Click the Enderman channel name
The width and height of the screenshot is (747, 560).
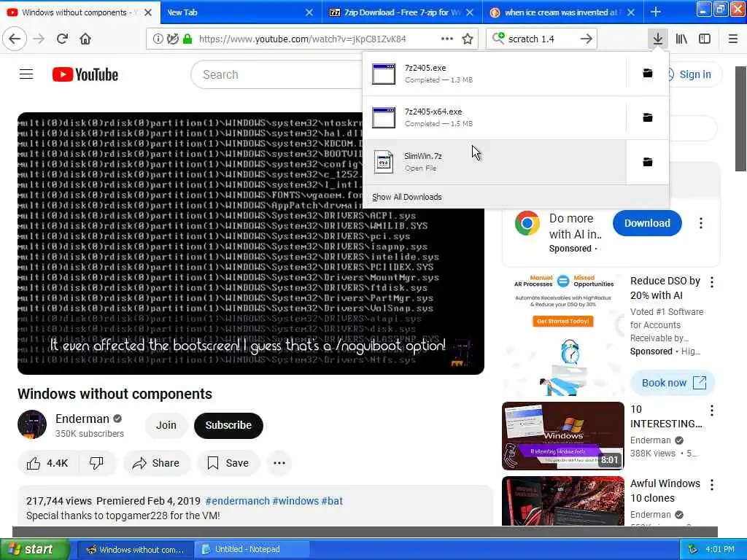pyautogui.click(x=82, y=419)
